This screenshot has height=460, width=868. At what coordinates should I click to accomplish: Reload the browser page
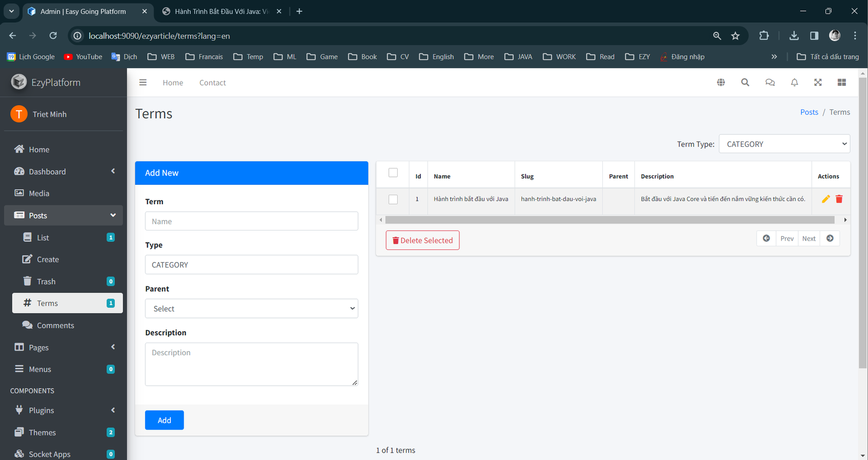(53, 36)
